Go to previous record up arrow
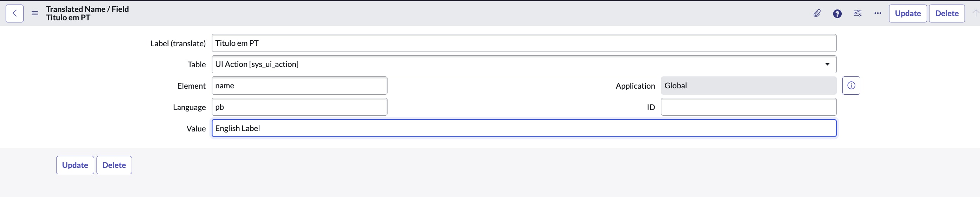The image size is (980, 197). (x=975, y=13)
